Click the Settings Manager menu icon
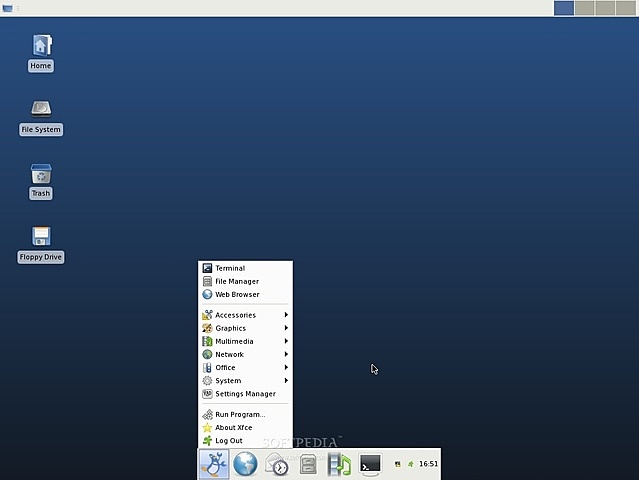Viewport: 639px width, 480px height. 207,394
